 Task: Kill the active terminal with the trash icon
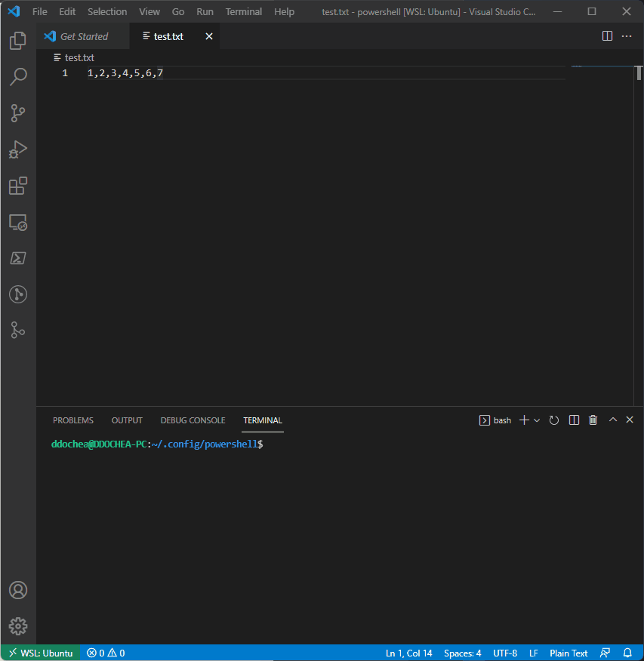tap(593, 420)
